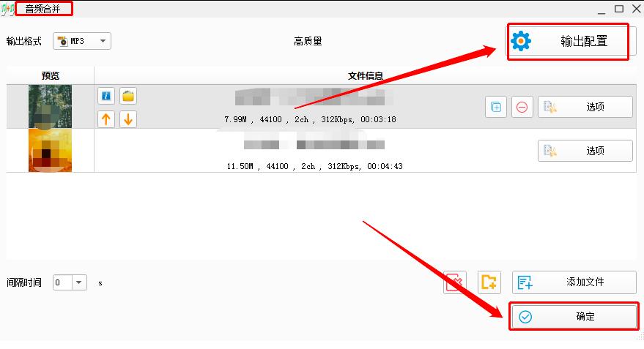This screenshot has height=349, width=644.
Task: Click the 预览 column header
Action: pos(50,76)
